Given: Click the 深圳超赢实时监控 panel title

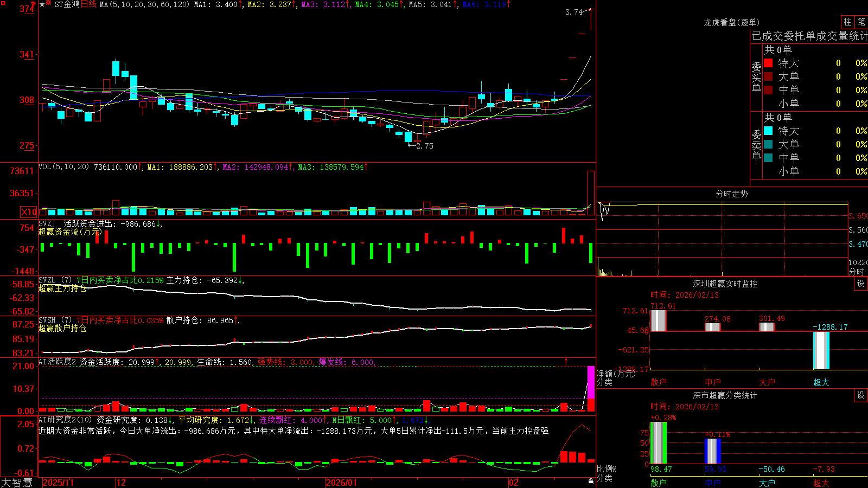Looking at the screenshot, I should coord(725,284).
